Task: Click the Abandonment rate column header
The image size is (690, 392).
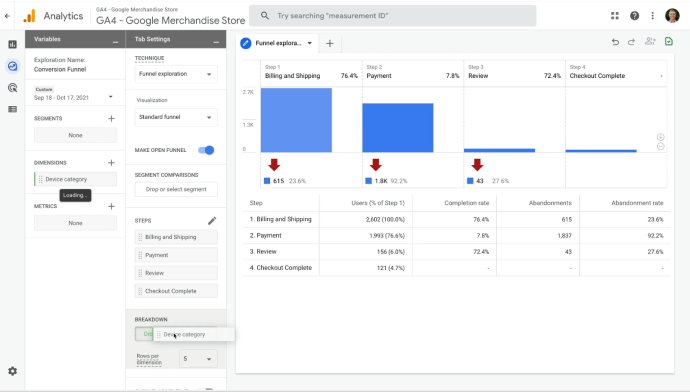Action: pos(637,203)
